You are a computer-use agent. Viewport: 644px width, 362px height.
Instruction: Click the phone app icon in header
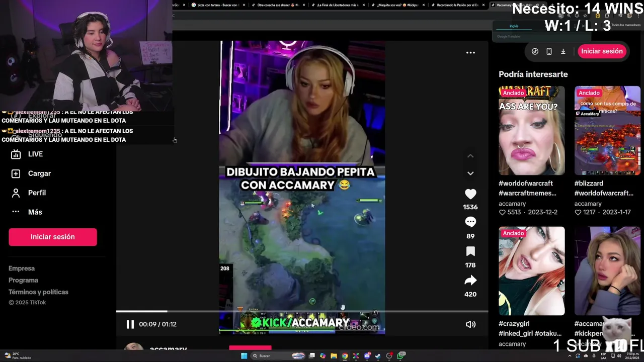click(549, 51)
